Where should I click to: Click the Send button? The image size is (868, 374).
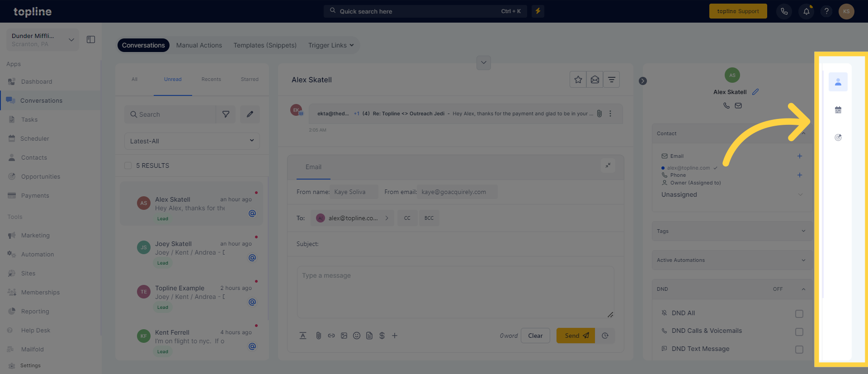coord(576,336)
